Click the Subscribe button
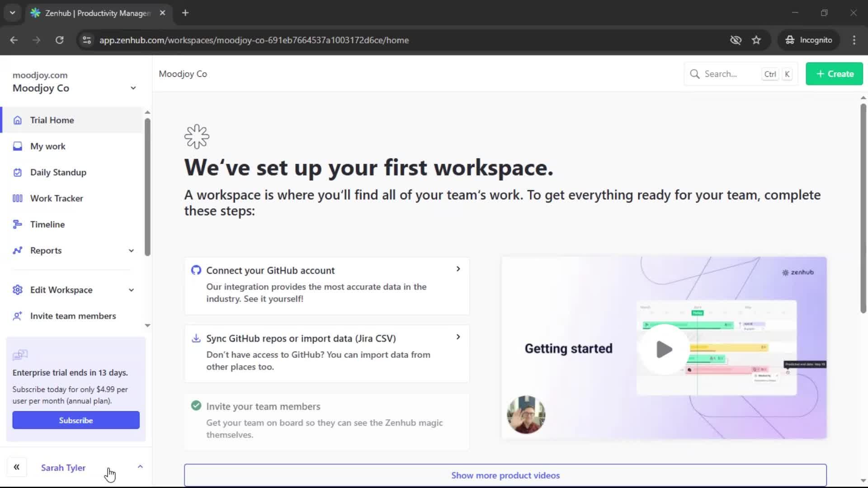The image size is (868, 488). pyautogui.click(x=75, y=420)
